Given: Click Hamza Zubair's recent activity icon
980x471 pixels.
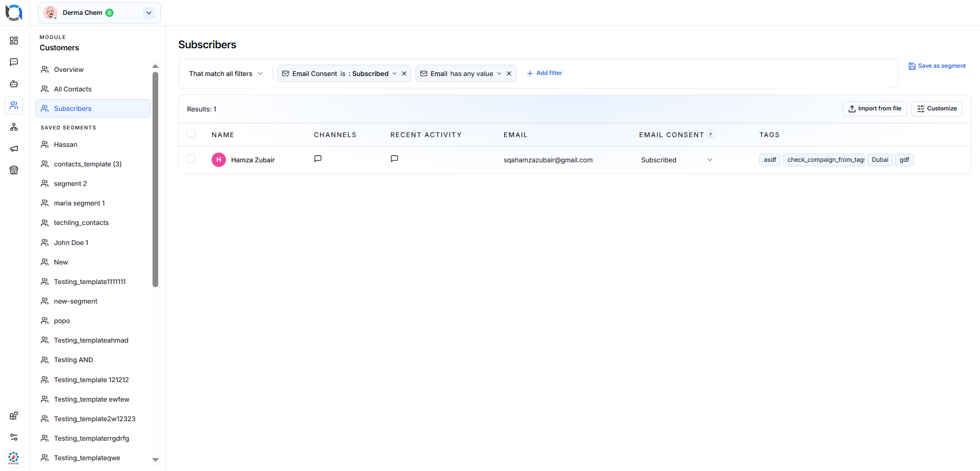Looking at the screenshot, I should [394, 159].
